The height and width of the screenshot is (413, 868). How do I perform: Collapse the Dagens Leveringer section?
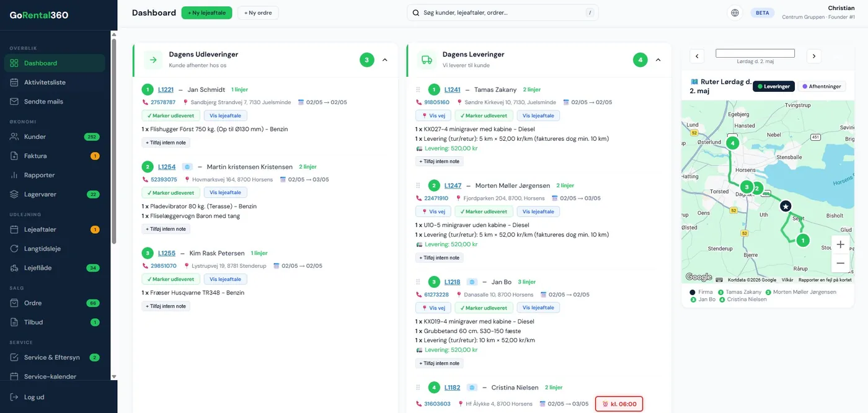click(x=658, y=60)
